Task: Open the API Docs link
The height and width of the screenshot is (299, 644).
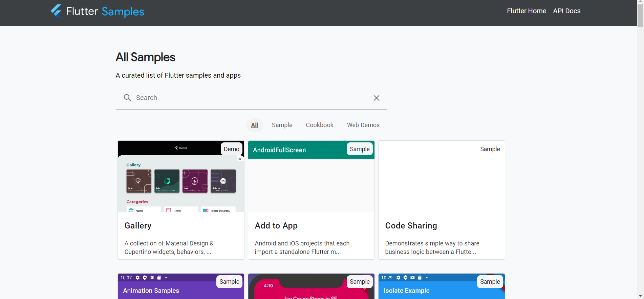Action: tap(567, 11)
